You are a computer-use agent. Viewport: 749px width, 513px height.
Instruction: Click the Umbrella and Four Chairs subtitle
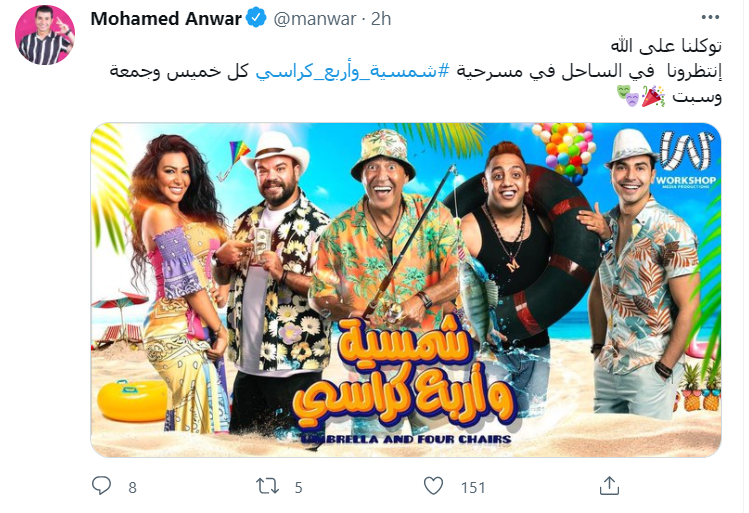(x=406, y=438)
